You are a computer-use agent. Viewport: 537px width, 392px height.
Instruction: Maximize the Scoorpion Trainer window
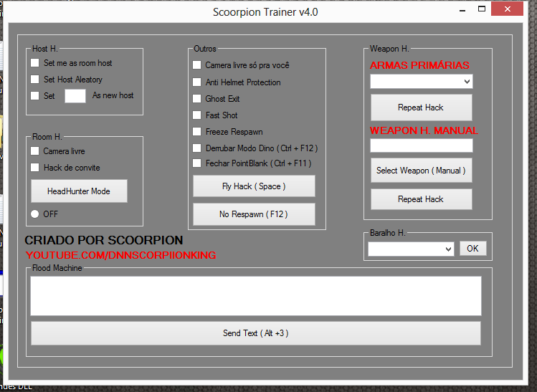[x=482, y=9]
